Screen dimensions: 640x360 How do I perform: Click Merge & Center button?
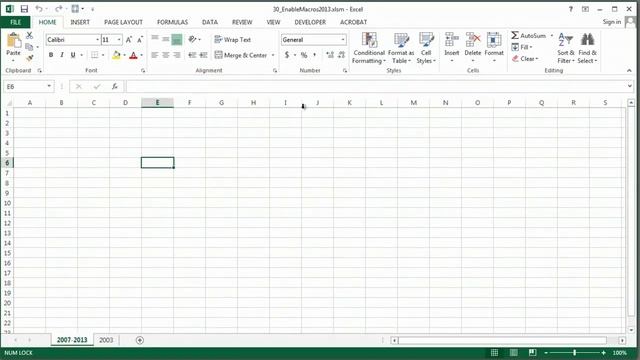click(241, 55)
